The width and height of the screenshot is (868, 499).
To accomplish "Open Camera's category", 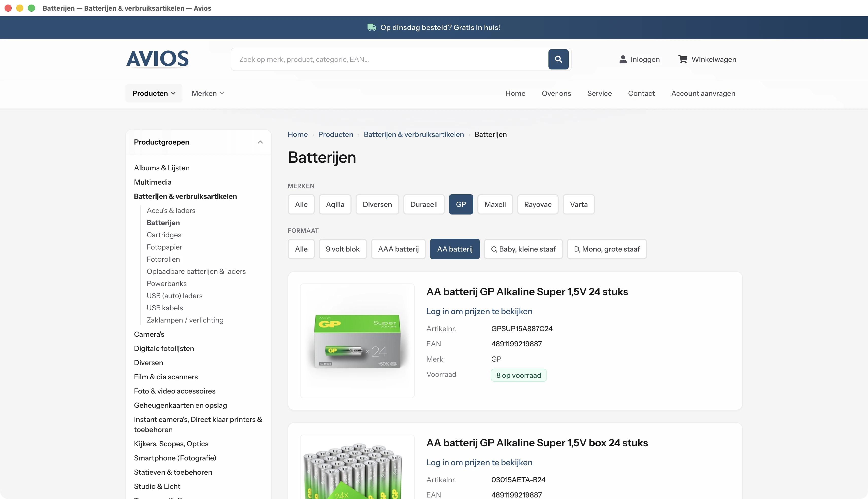I will click(149, 334).
